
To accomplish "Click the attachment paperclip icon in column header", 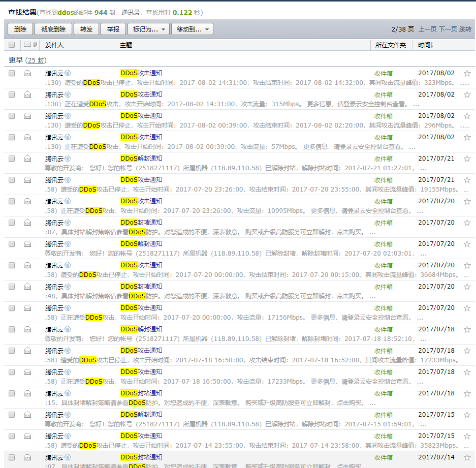I will pos(35,45).
